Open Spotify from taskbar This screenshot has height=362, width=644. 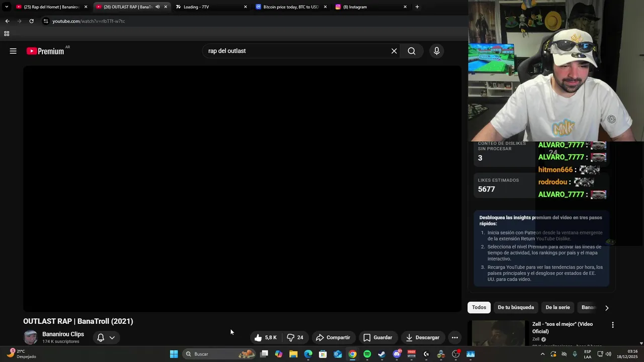[367, 354]
